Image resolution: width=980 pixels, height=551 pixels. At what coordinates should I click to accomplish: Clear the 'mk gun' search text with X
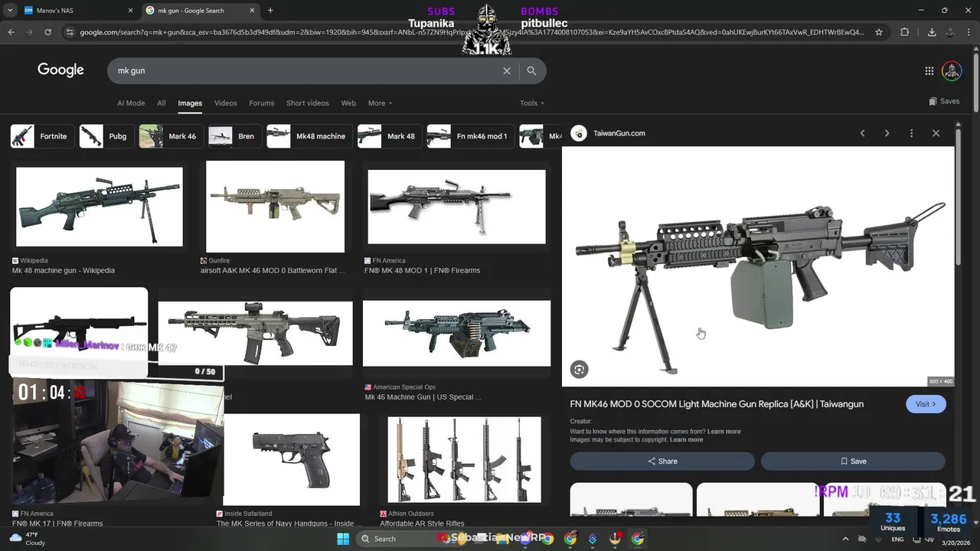pos(506,70)
